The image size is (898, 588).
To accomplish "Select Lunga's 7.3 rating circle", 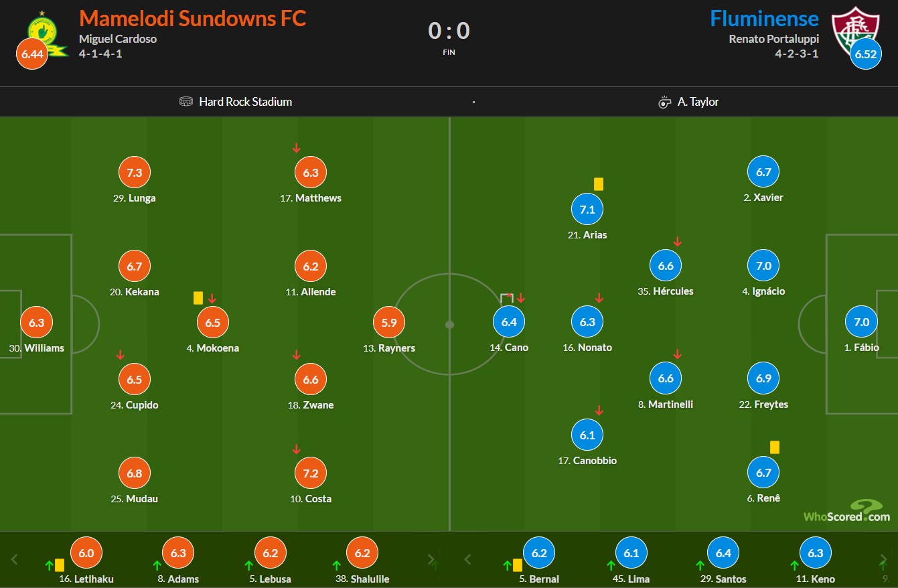I will tap(135, 173).
